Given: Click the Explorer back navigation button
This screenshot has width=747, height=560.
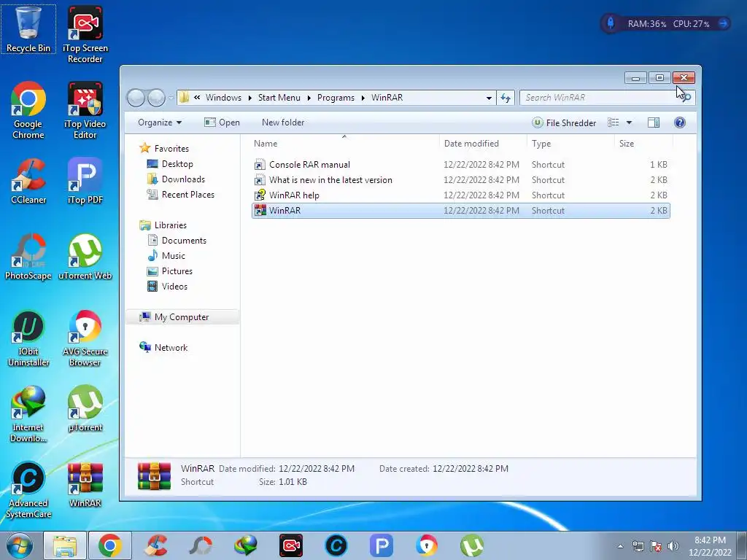Looking at the screenshot, I should pos(136,98).
